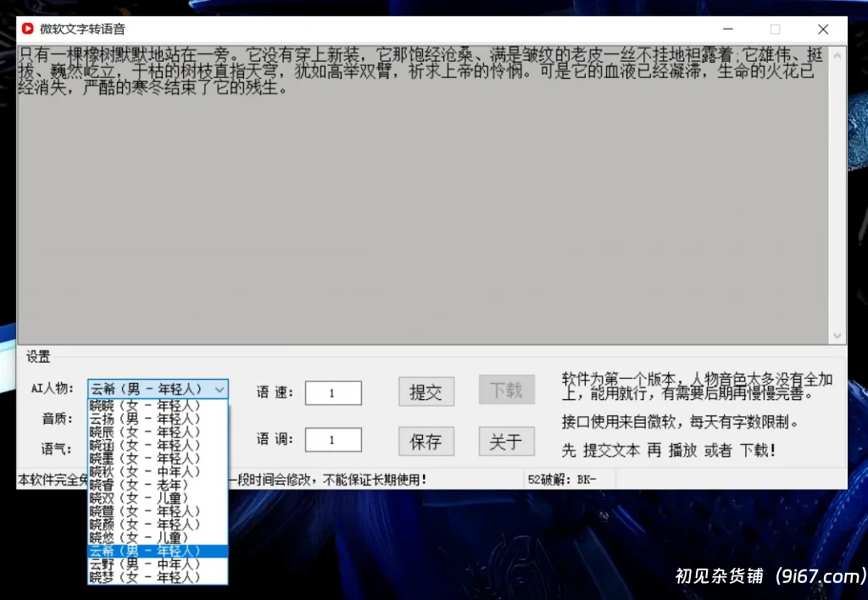
Task: Click the 52破解: BK- status bar text
Action: 562,480
